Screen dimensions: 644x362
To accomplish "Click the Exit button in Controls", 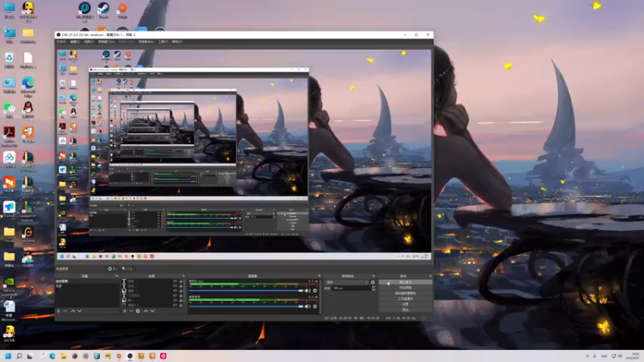I will click(x=406, y=310).
